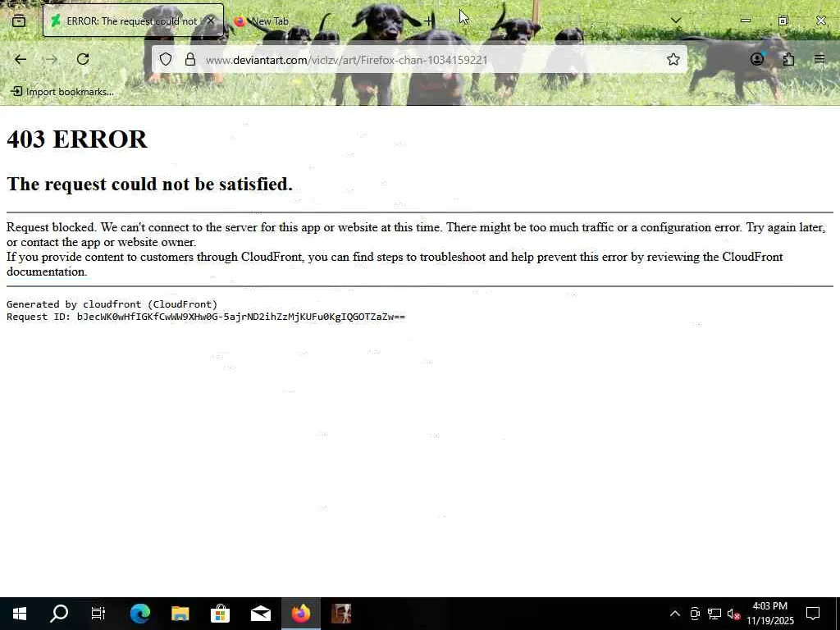Click the muted volume tray icon

pos(733,614)
